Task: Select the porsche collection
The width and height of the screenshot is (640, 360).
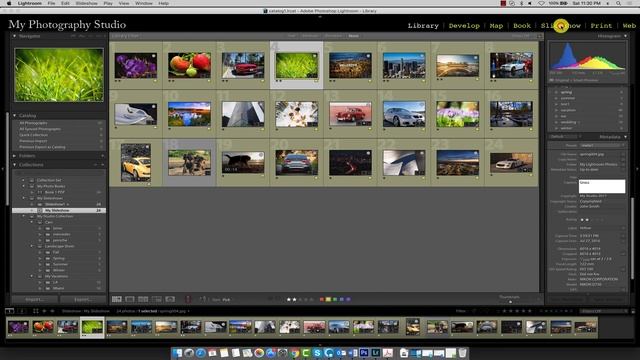Action: point(60,240)
